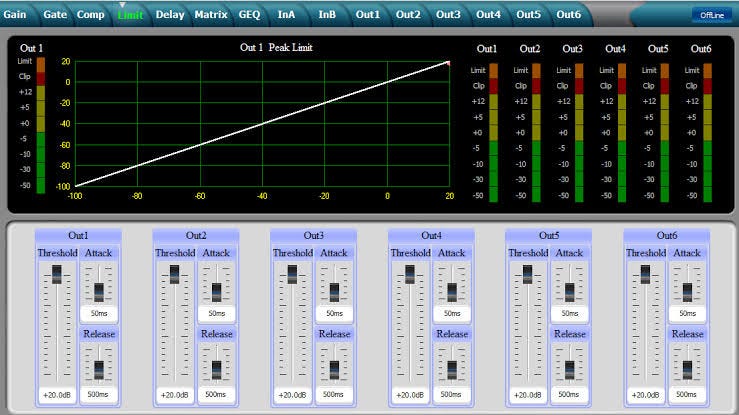Click Out6 threshold value +20.0dB field
739x415 pixels.
click(x=645, y=395)
